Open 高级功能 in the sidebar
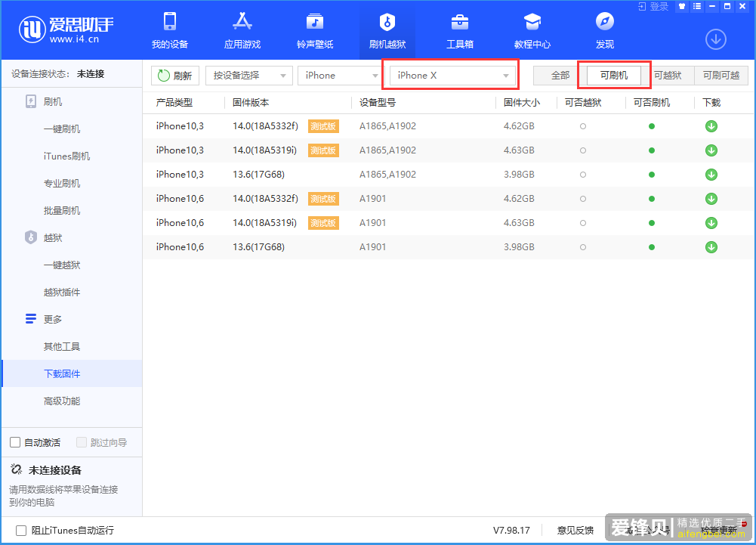Viewport: 756px width, 545px height. pyautogui.click(x=62, y=401)
